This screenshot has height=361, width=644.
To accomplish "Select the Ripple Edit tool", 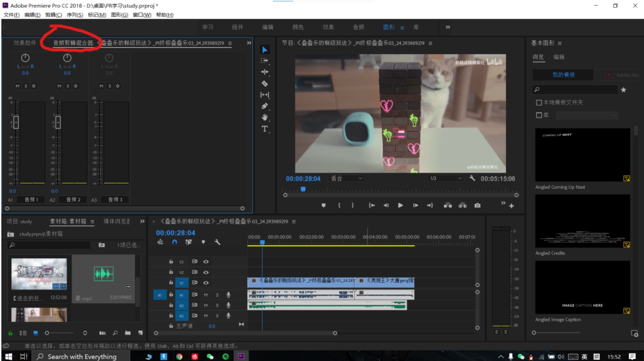I will click(x=264, y=72).
